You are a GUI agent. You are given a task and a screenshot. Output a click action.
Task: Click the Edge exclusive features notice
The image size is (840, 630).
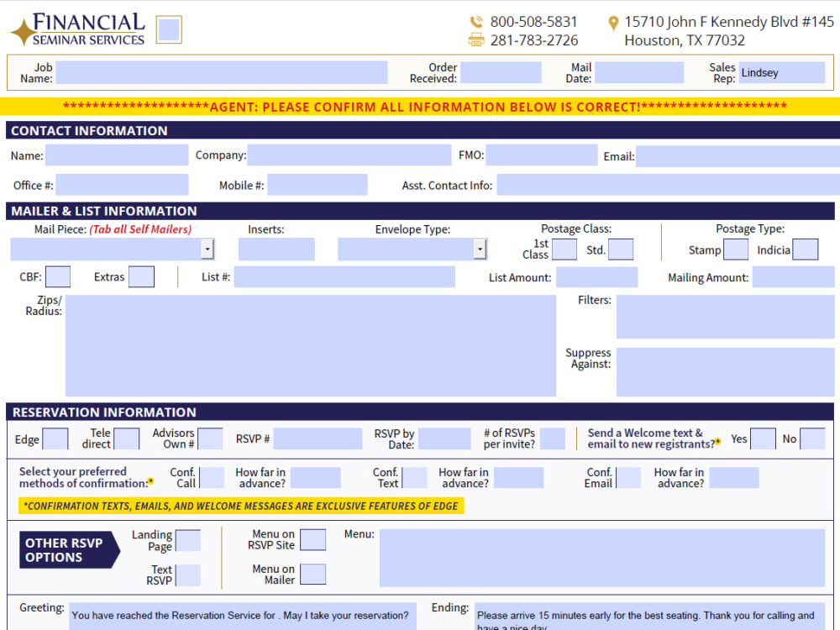click(x=241, y=506)
